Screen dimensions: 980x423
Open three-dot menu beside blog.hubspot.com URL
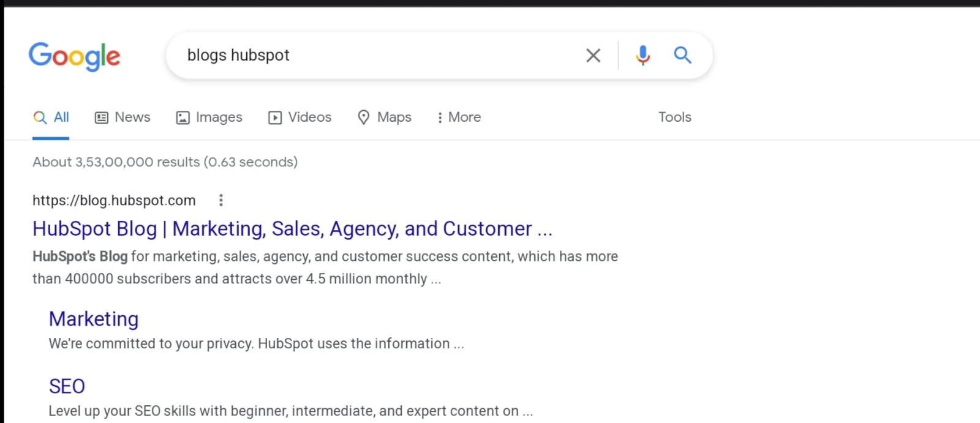[x=221, y=200]
